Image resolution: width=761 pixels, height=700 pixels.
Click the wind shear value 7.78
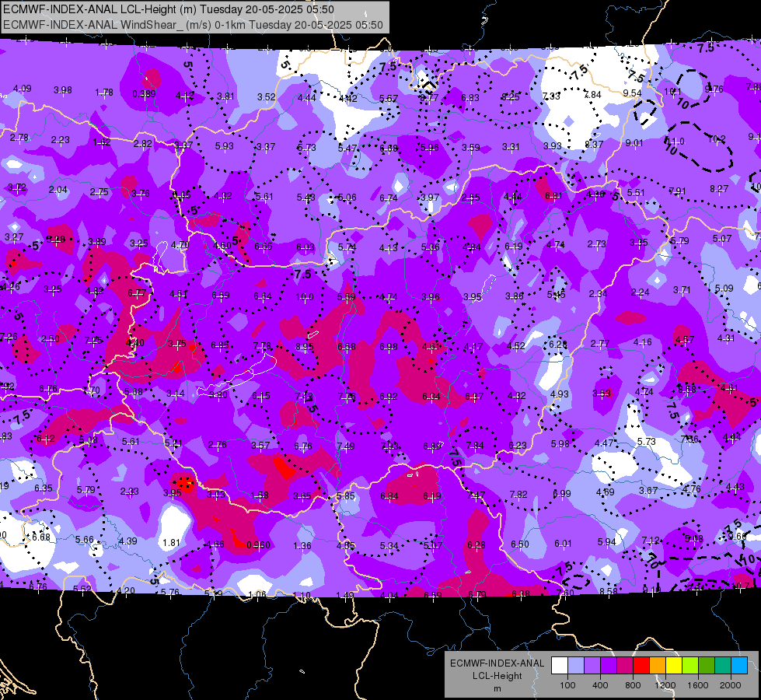(x=262, y=345)
